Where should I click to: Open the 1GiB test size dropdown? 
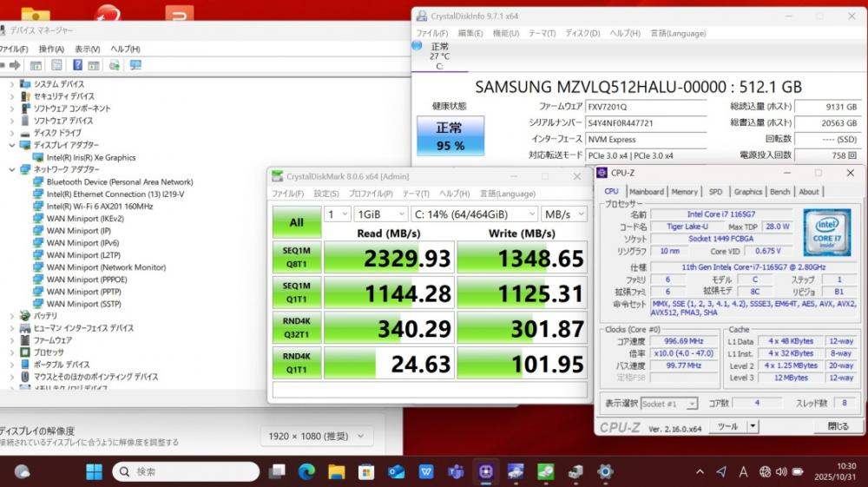pos(381,214)
